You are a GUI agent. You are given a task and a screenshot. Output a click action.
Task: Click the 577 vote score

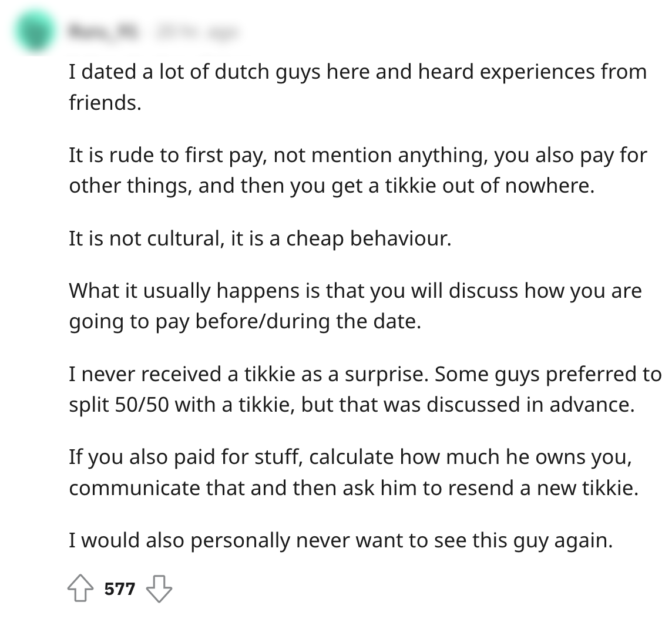coord(120,588)
